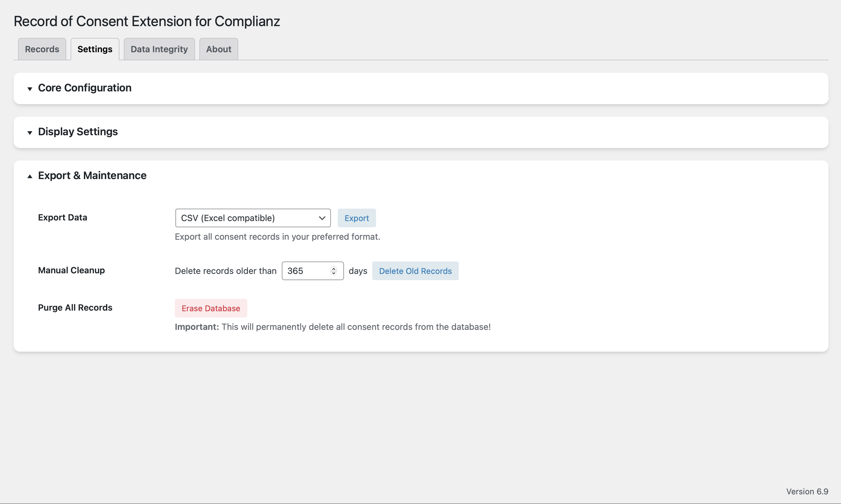Image resolution: width=841 pixels, height=504 pixels.
Task: Increase days with the stepper up arrow
Action: (333, 268)
